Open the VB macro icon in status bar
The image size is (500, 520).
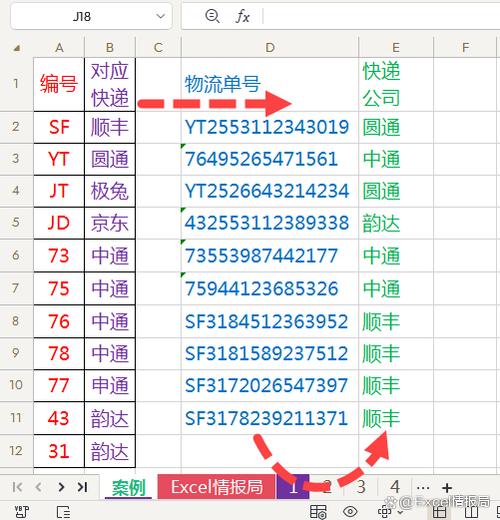(22, 512)
